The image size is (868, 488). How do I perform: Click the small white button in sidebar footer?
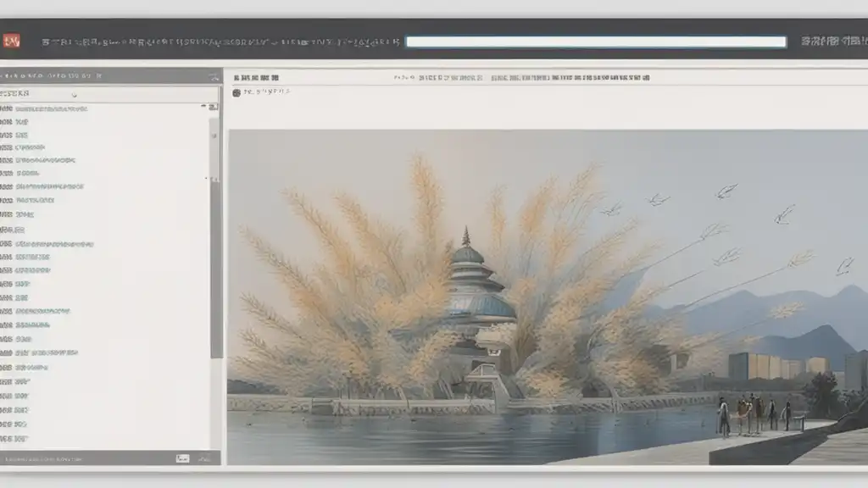click(x=183, y=458)
